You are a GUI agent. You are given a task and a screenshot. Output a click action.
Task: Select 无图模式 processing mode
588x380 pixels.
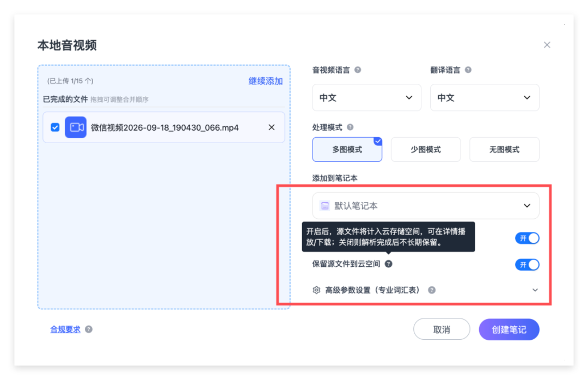click(x=504, y=149)
